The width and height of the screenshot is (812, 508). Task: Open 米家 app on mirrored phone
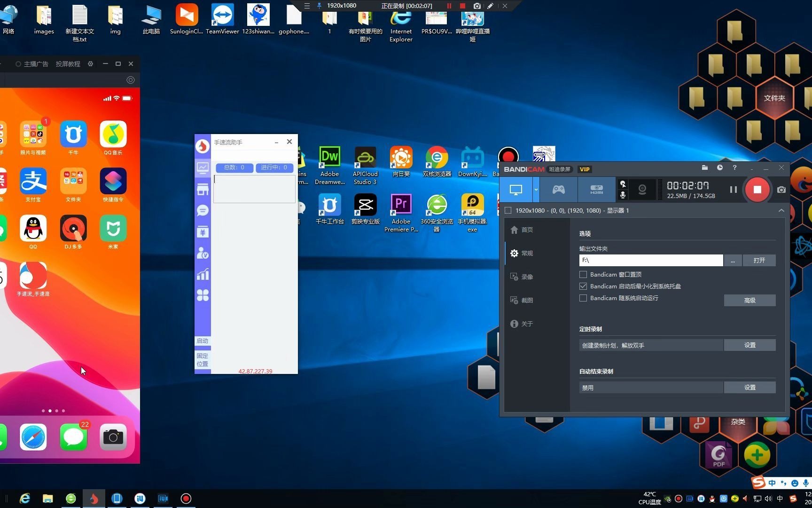coord(113,228)
